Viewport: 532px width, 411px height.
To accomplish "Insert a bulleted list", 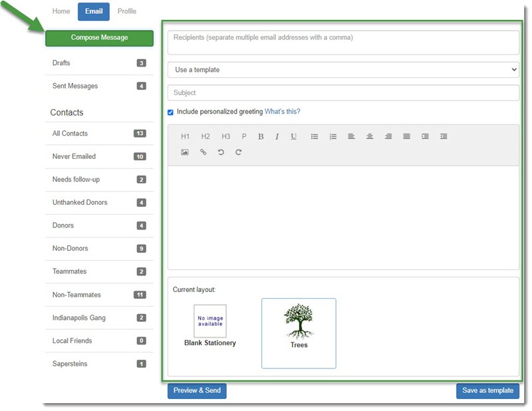I will tap(315, 136).
